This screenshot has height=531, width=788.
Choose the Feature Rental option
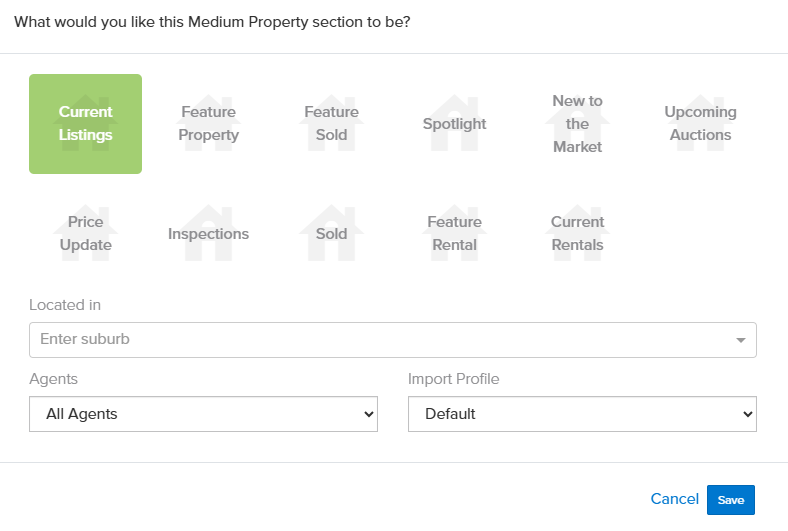[x=454, y=233]
